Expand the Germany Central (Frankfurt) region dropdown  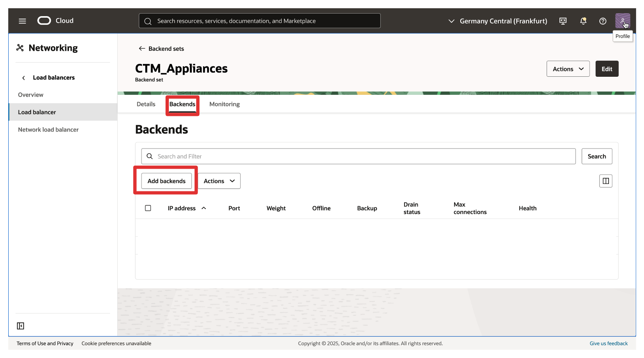497,21
